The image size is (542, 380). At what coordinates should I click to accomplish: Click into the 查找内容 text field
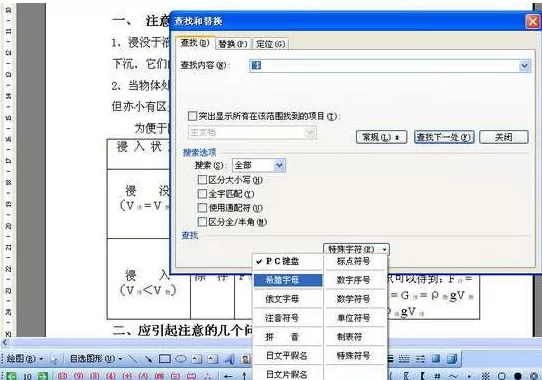point(384,65)
